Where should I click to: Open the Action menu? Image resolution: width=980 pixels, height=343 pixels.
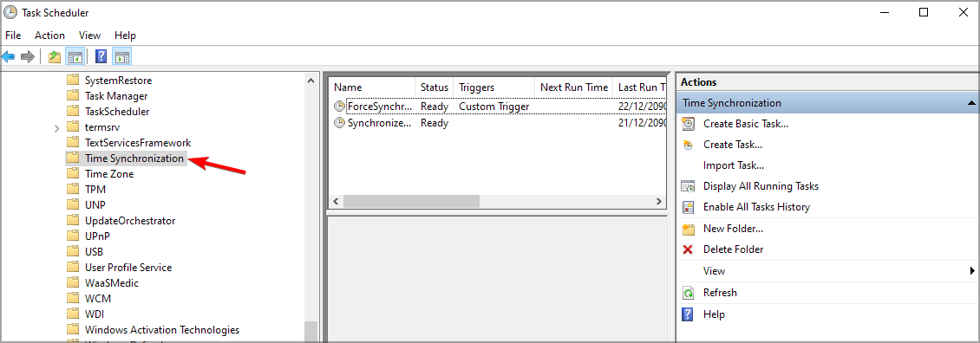49,36
